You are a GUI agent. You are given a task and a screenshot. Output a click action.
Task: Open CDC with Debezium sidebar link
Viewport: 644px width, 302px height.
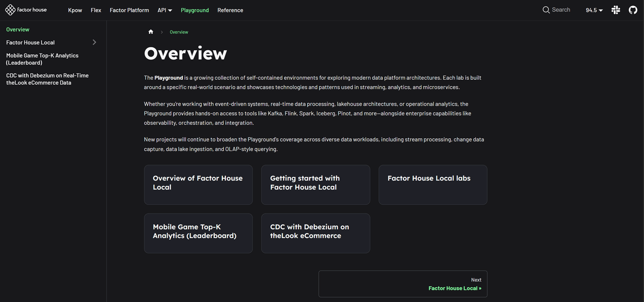(47, 79)
